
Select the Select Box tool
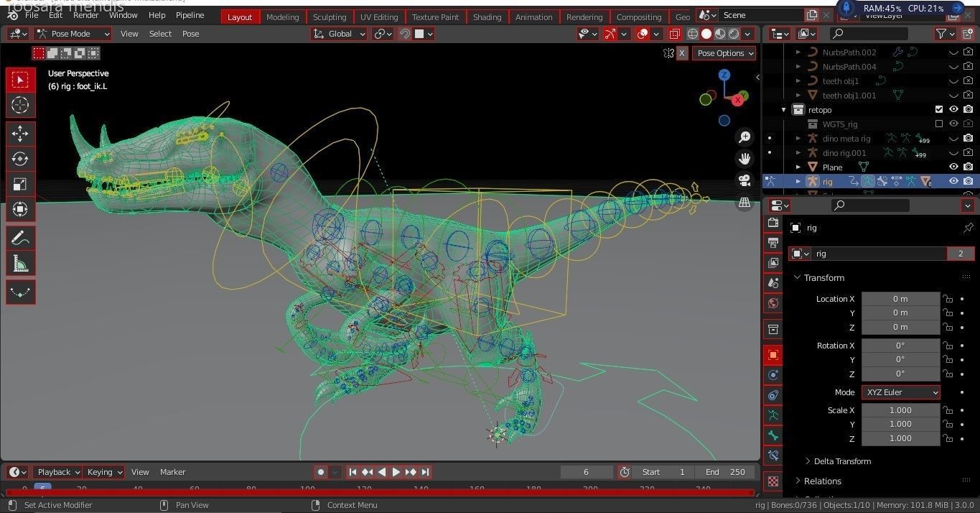20,80
